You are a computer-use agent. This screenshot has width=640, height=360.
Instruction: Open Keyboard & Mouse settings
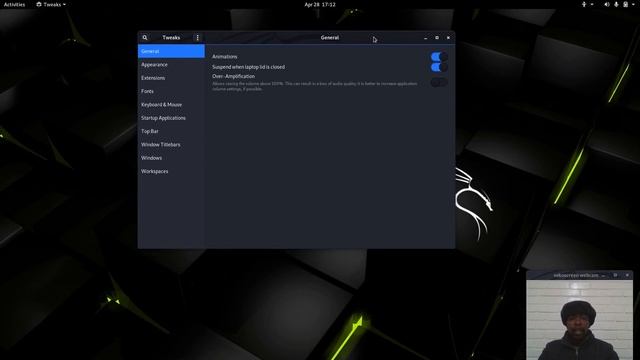(171, 104)
